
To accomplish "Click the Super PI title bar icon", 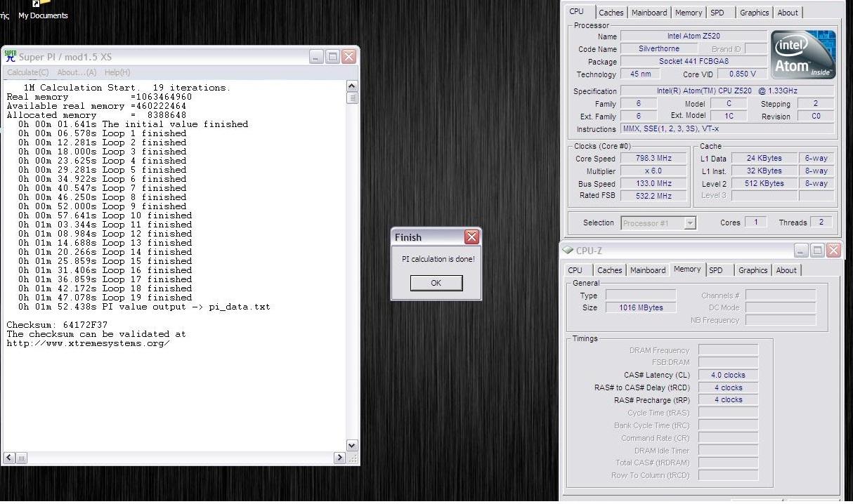I will click(x=11, y=56).
